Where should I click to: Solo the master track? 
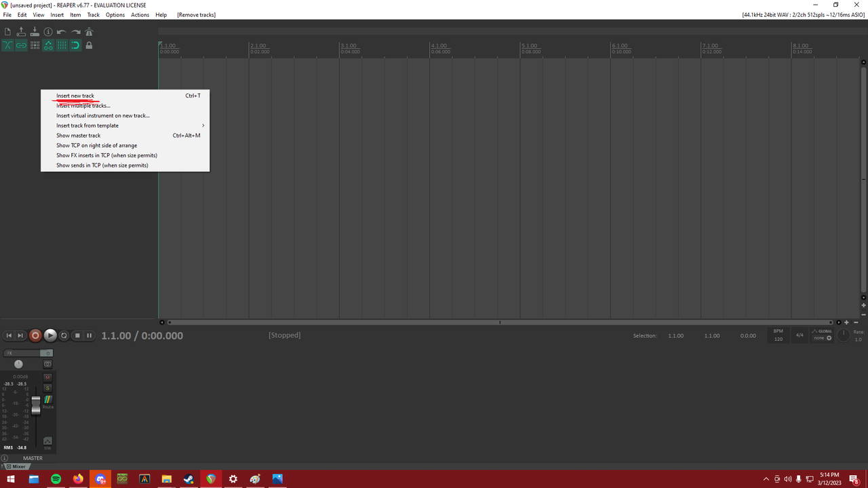[47, 388]
